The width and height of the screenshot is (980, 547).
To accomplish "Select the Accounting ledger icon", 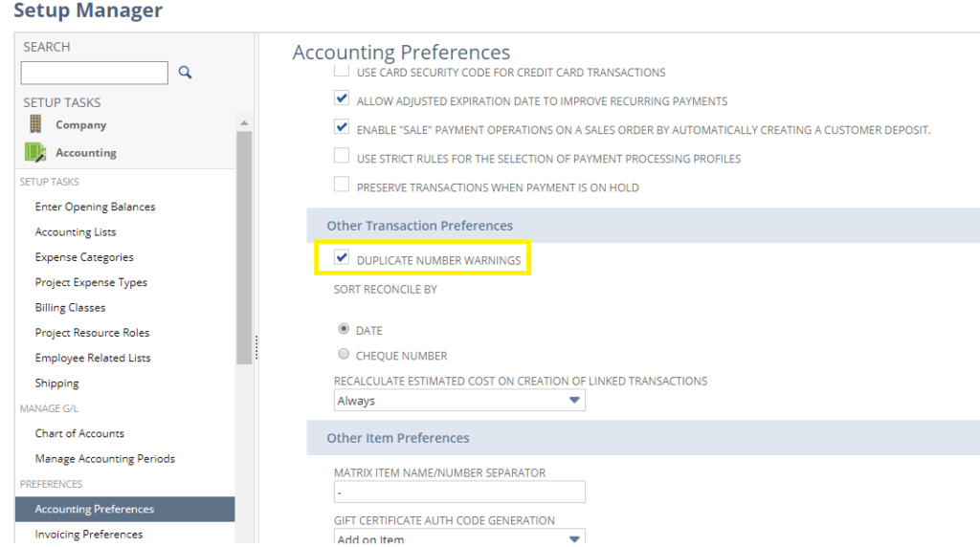I will [x=35, y=152].
